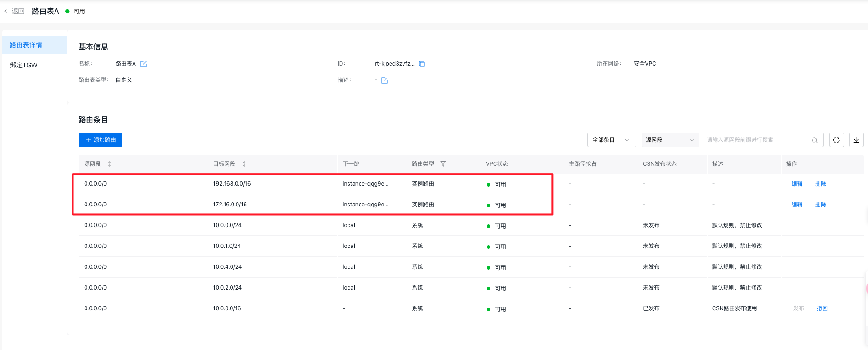This screenshot has height=350, width=868.
Task: Click 安全VPC network value
Action: 645,64
